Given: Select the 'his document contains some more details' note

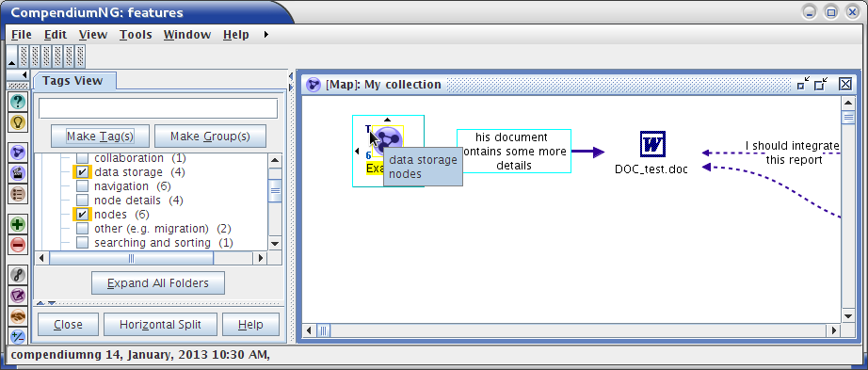Looking at the screenshot, I should (x=514, y=152).
